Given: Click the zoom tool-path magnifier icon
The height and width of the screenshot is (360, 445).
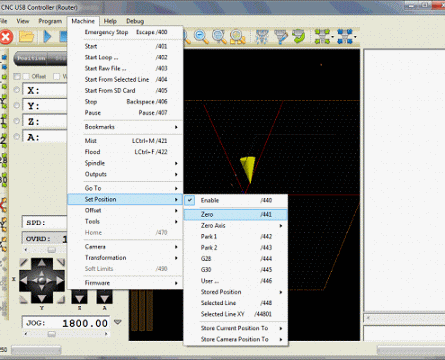Looking at the screenshot, I should [237, 37].
